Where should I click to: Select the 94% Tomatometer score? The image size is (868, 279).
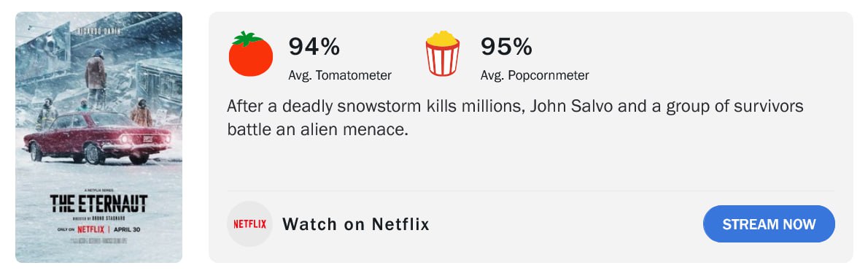314,47
